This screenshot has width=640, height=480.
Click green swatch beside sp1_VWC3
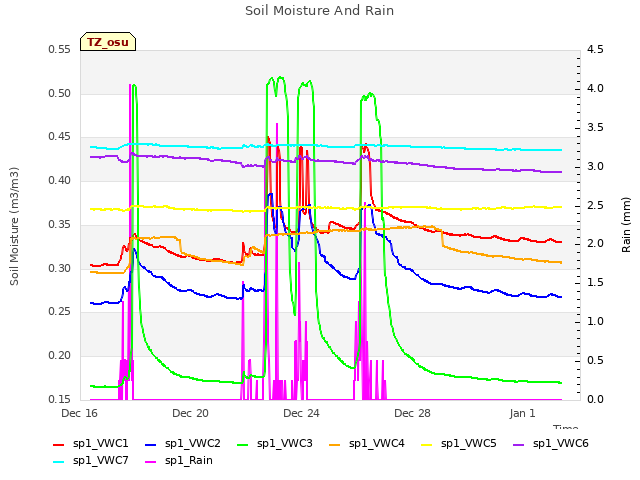click(x=243, y=444)
